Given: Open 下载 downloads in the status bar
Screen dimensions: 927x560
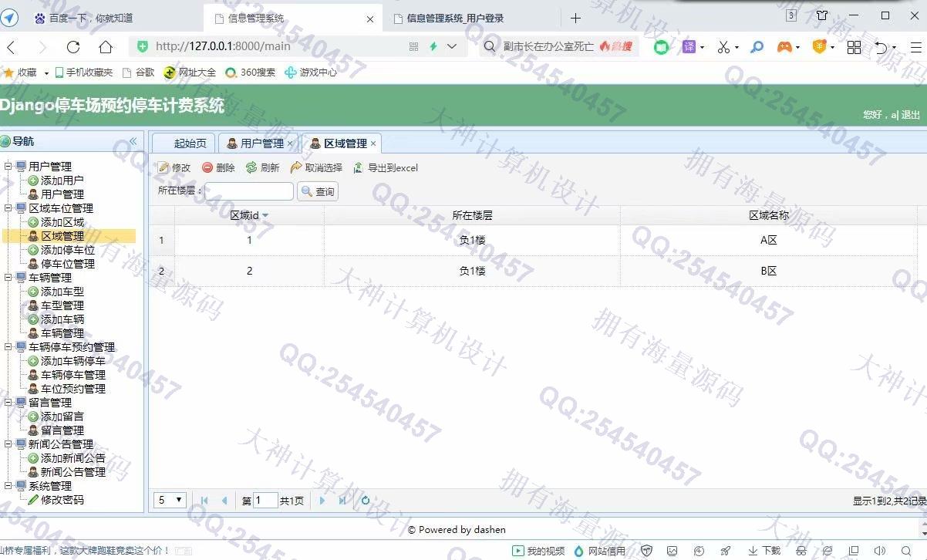Looking at the screenshot, I should 764,551.
